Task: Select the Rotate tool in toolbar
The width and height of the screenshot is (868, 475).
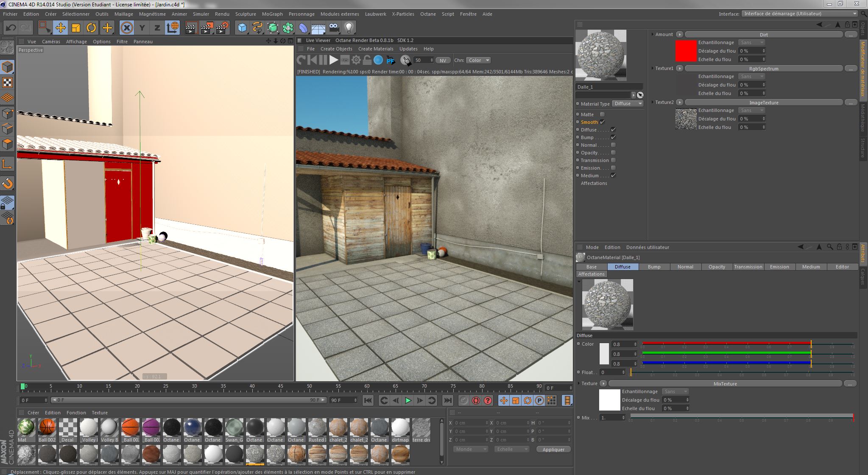Action: click(91, 28)
